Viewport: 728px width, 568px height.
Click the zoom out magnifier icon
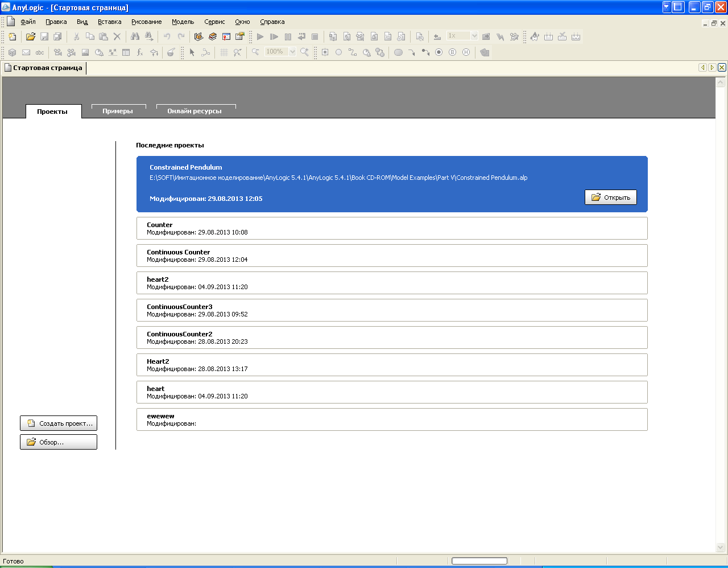(255, 52)
